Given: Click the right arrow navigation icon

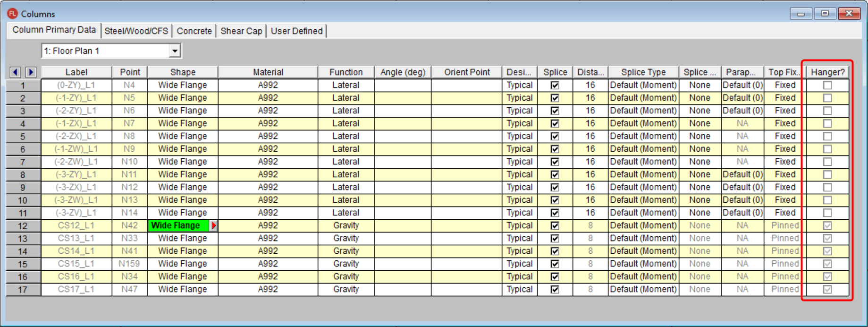Looking at the screenshot, I should click(31, 72).
